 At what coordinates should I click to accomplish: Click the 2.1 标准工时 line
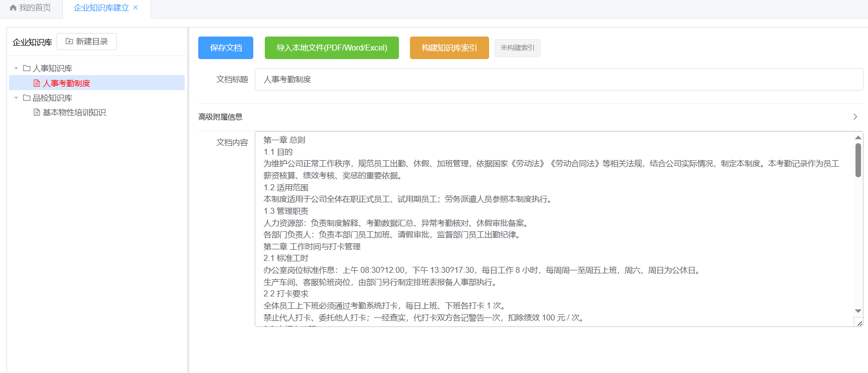(286, 258)
